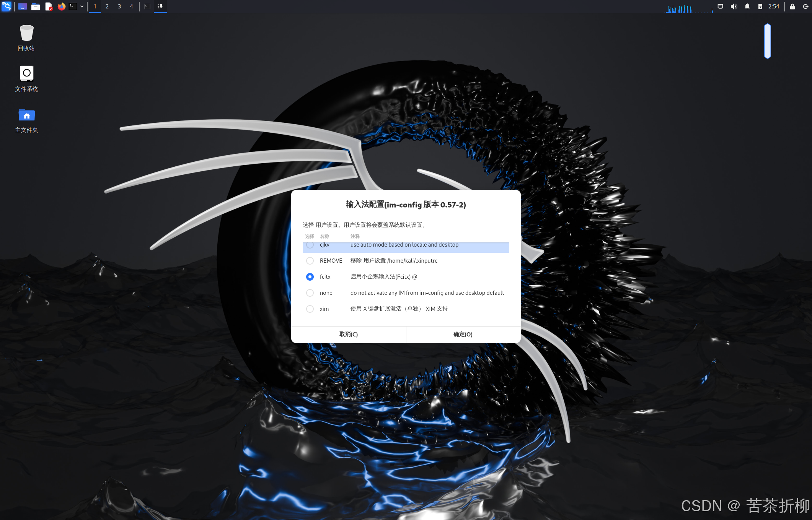Screen dimensions: 812x520
Task: Switch to workspace 4
Action: pos(131,6)
